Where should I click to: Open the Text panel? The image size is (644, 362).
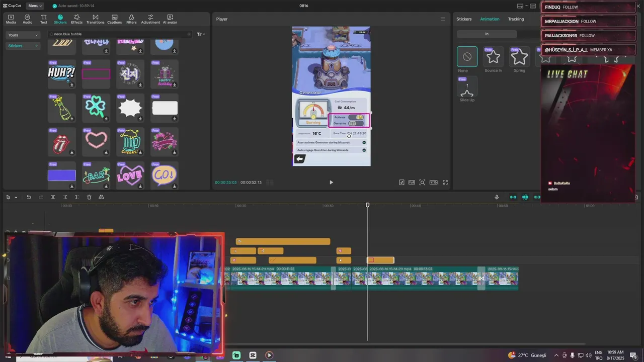[x=44, y=19]
